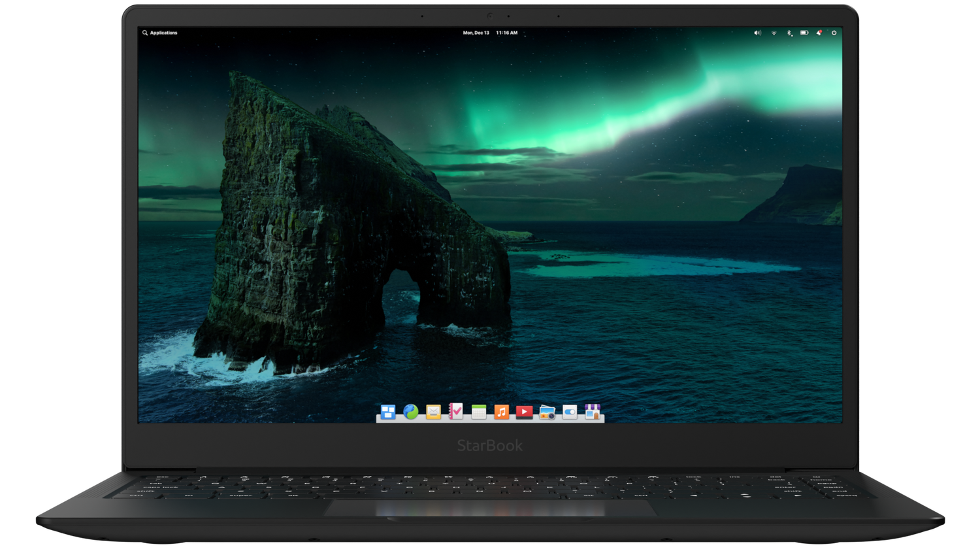The width and height of the screenshot is (980, 551).
Task: Open the session power menu
Action: pyautogui.click(x=834, y=33)
